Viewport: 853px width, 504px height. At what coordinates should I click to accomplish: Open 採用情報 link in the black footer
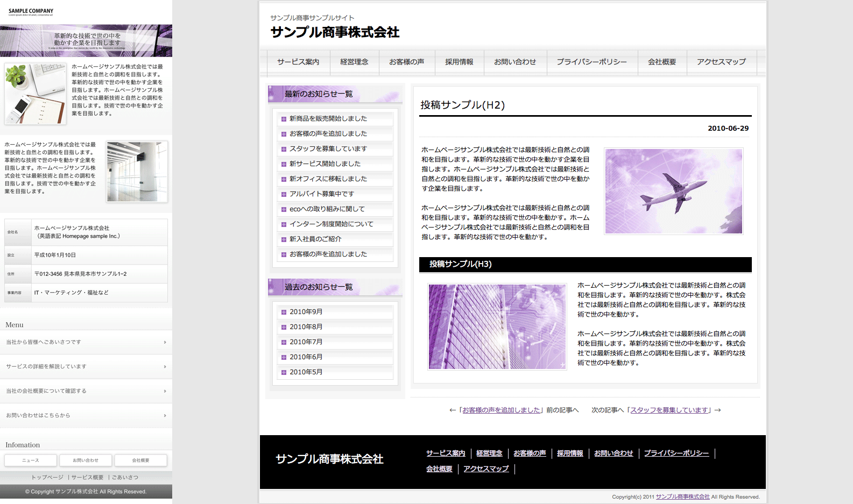pos(570,453)
